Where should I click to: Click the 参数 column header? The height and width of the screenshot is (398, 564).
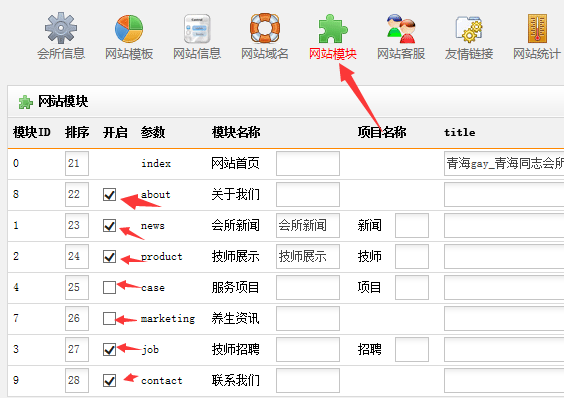pos(153,132)
